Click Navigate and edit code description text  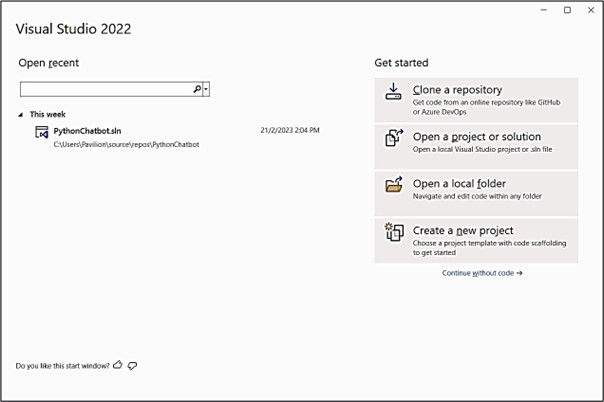point(477,196)
